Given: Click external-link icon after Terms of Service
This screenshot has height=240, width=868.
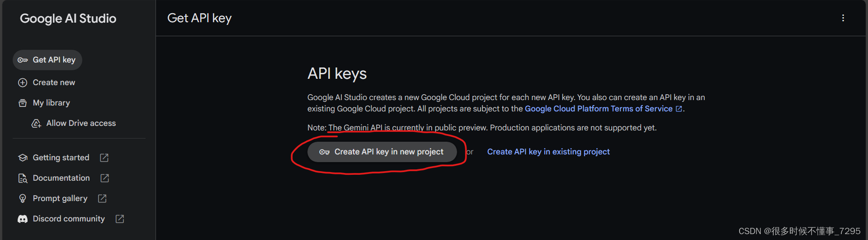Looking at the screenshot, I should [679, 109].
